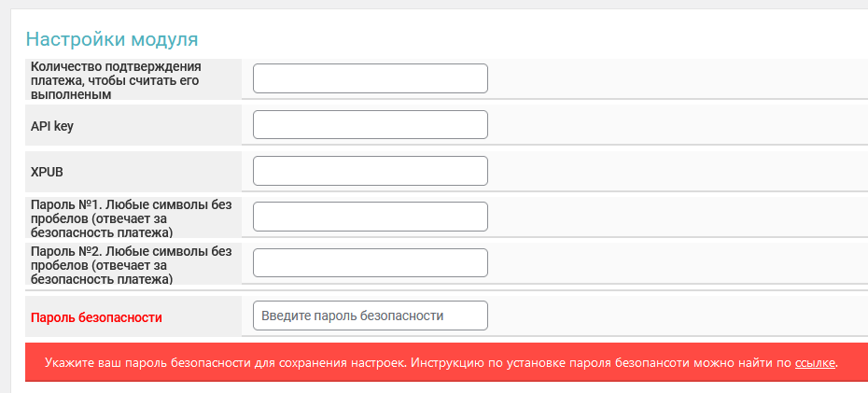Click empty space right of API key field
This screenshot has height=393, width=868.
coord(672,125)
